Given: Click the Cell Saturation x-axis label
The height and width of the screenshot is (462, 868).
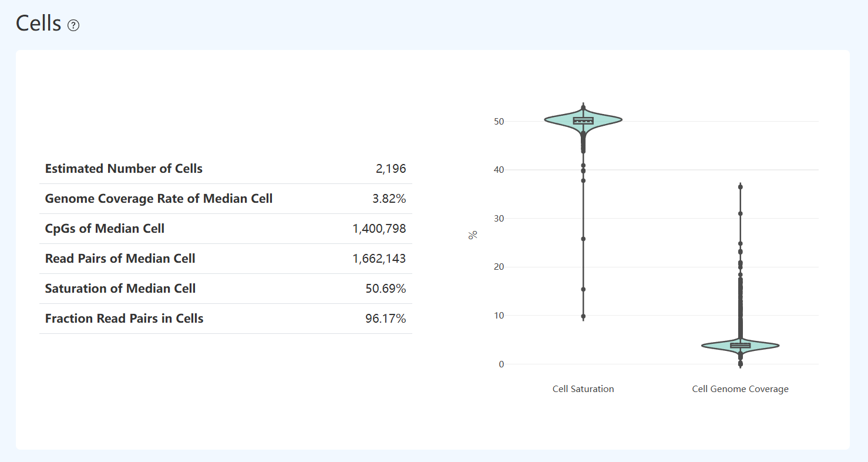Looking at the screenshot, I should tap(583, 389).
